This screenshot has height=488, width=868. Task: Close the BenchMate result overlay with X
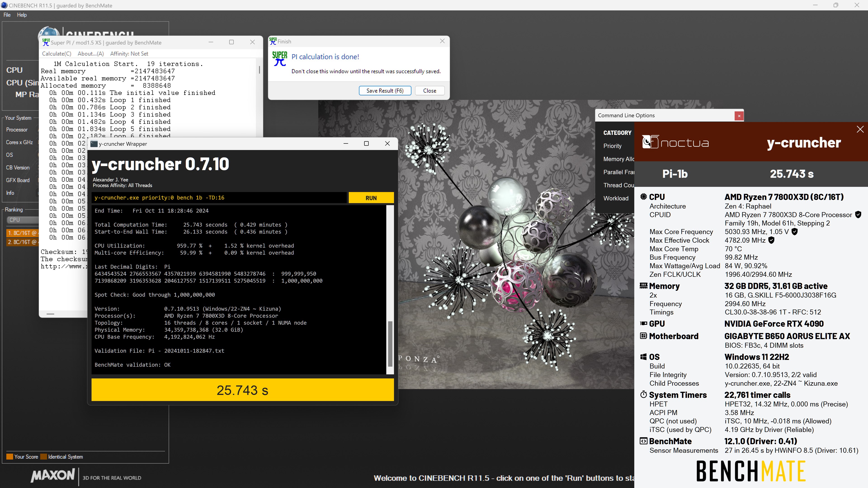click(x=860, y=129)
